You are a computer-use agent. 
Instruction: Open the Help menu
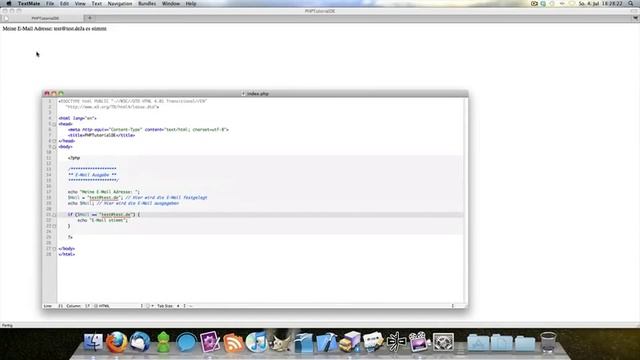click(191, 3)
